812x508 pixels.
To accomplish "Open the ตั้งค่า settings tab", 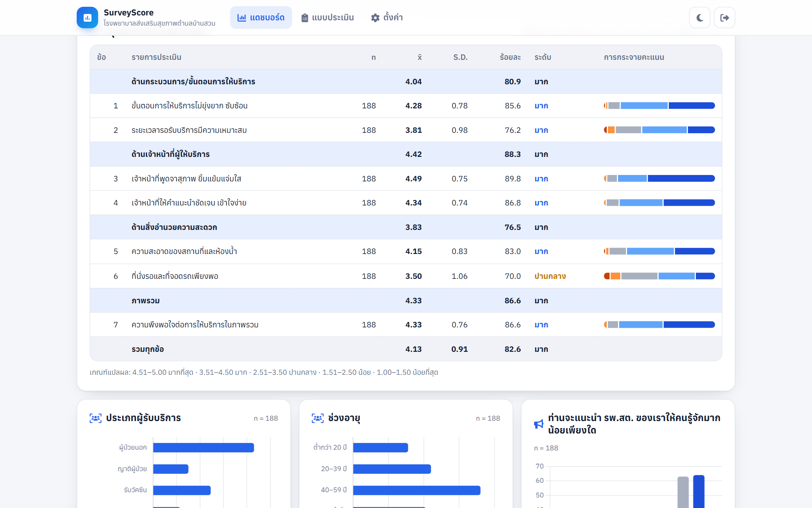I will coord(387,18).
